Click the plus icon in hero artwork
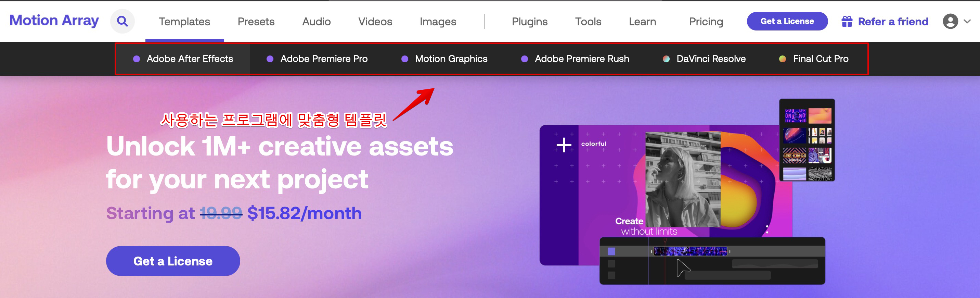This screenshot has width=980, height=298. [564, 145]
